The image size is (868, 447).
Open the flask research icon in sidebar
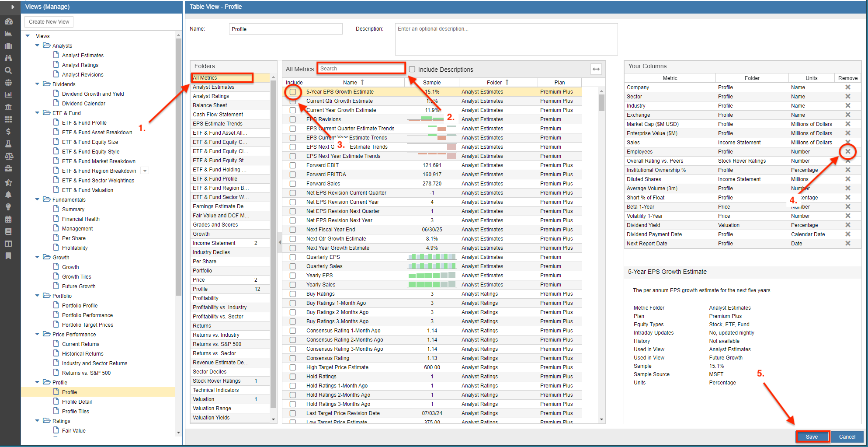(8, 144)
